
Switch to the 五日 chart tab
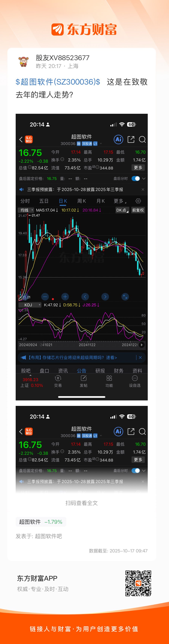tap(44, 201)
